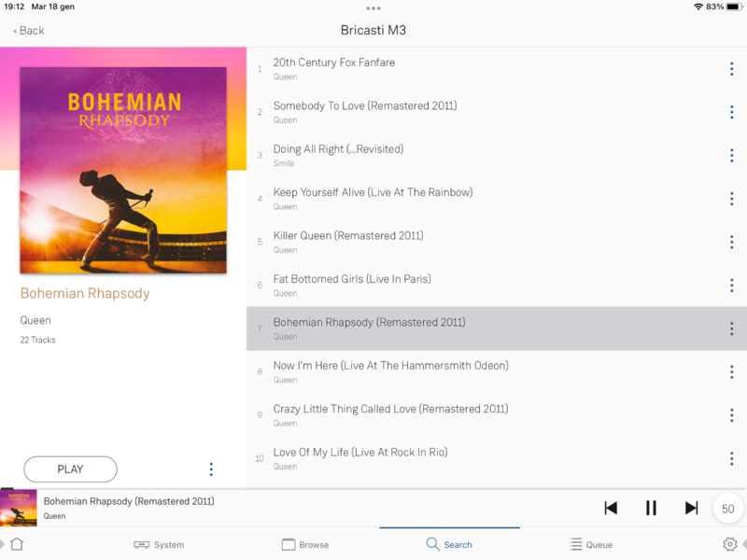Select the Search tab
Screen dimensions: 747x560
coord(449,544)
